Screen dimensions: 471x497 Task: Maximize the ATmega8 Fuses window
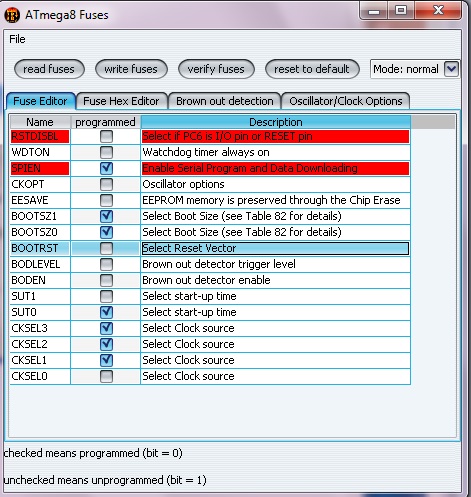click(x=401, y=11)
